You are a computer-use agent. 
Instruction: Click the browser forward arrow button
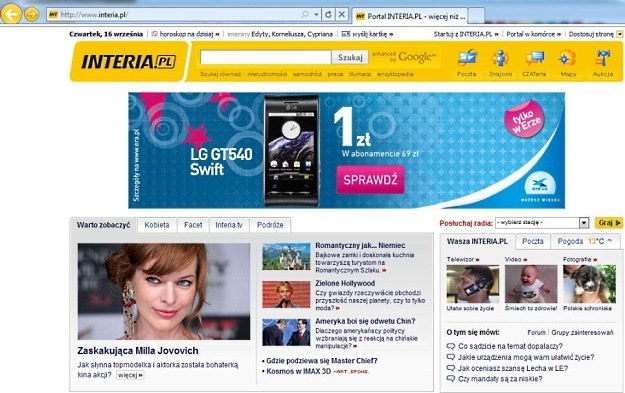32,15
